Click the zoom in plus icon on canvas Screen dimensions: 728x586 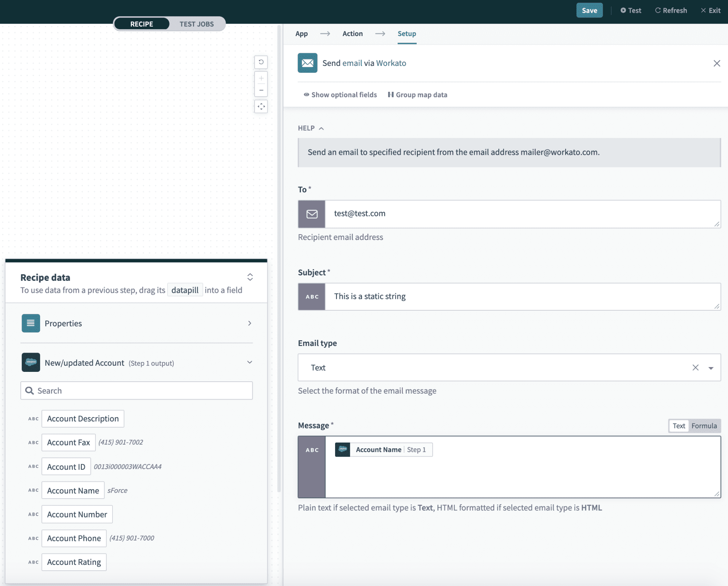coord(261,78)
